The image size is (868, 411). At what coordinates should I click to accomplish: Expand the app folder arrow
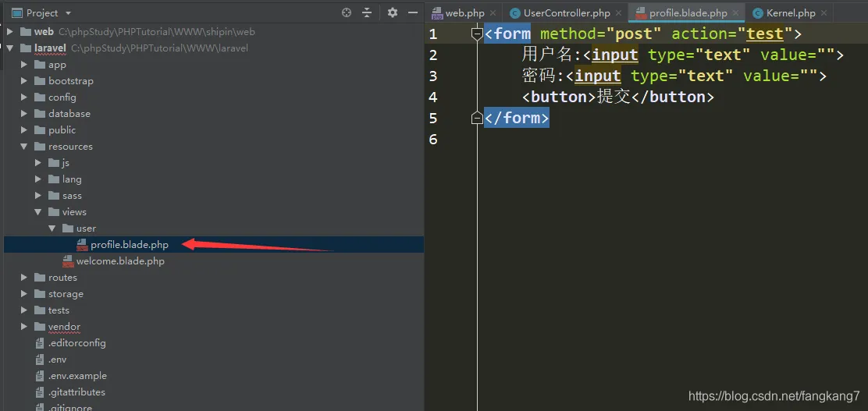23,65
